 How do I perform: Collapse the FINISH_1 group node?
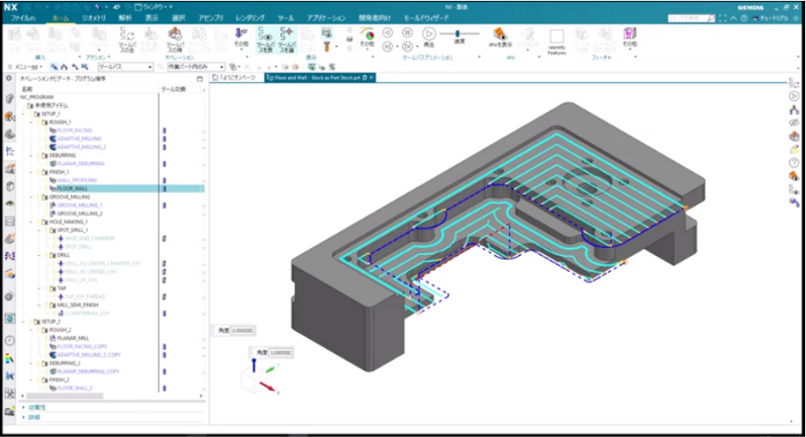[x=31, y=172]
